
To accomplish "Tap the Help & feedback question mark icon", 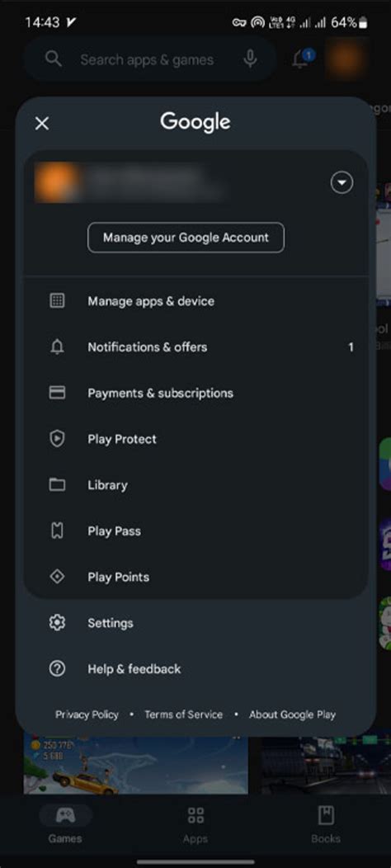I will [x=57, y=668].
